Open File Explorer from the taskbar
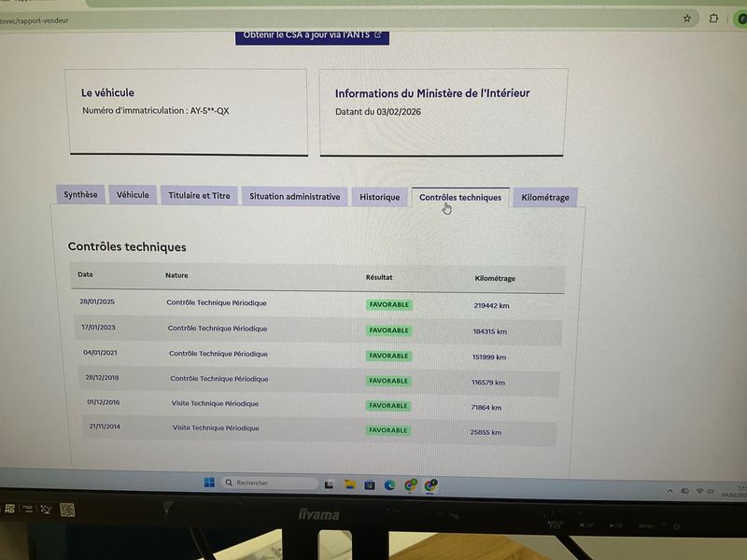 click(x=350, y=484)
